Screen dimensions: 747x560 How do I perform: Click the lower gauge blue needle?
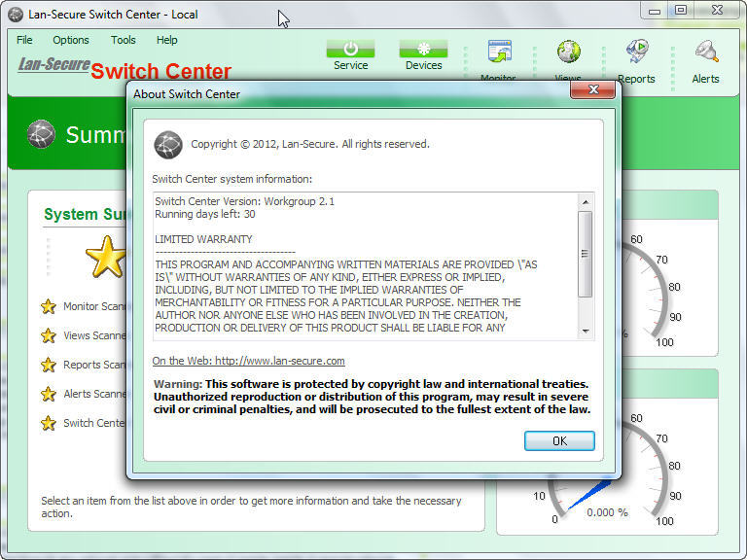pyautogui.click(x=589, y=495)
